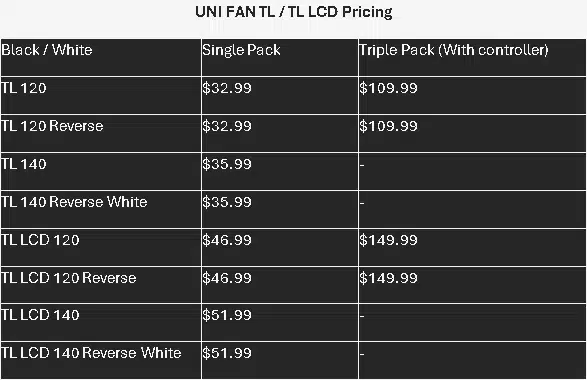Select the TL LCD 120 Reverse label
Screen dimensions: 587x380
69,278
